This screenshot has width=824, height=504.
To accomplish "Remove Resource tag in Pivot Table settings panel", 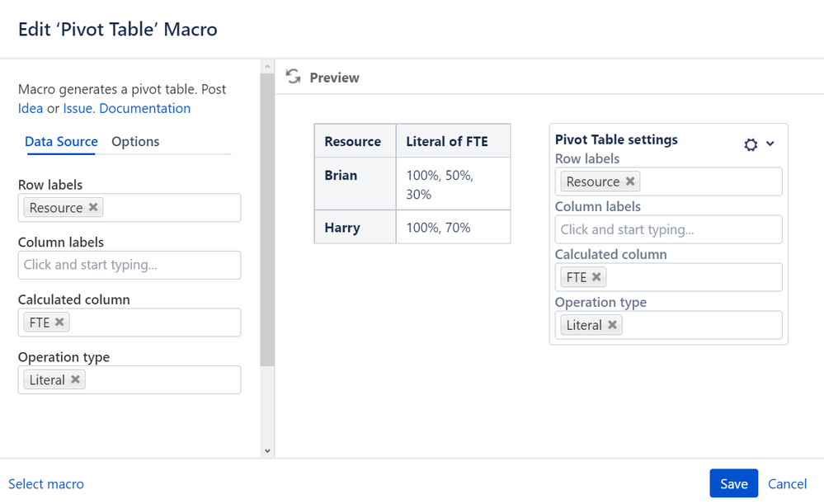I will click(x=630, y=181).
